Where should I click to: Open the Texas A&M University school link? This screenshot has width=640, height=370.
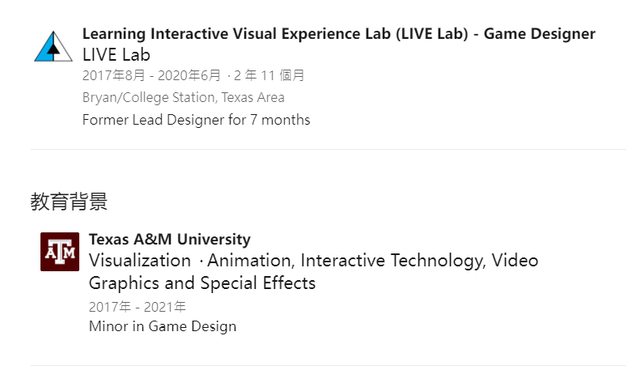click(x=170, y=239)
